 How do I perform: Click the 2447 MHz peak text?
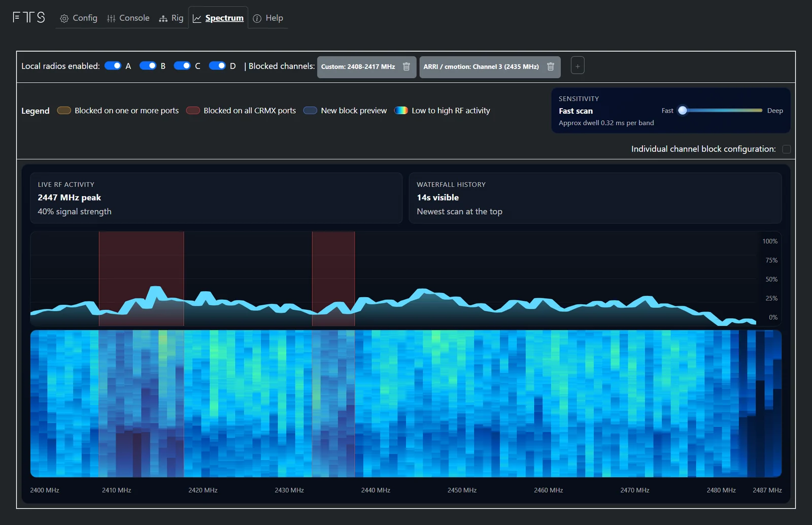[70, 197]
